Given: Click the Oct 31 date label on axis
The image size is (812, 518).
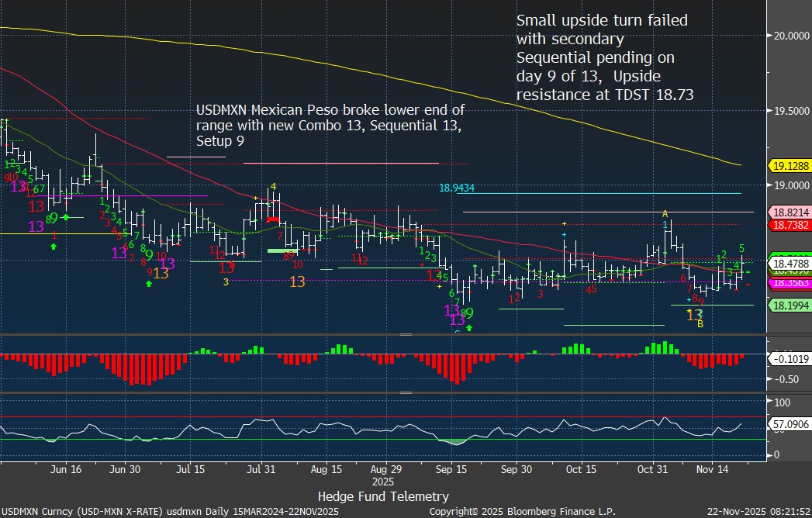Looking at the screenshot, I should pos(651,470).
